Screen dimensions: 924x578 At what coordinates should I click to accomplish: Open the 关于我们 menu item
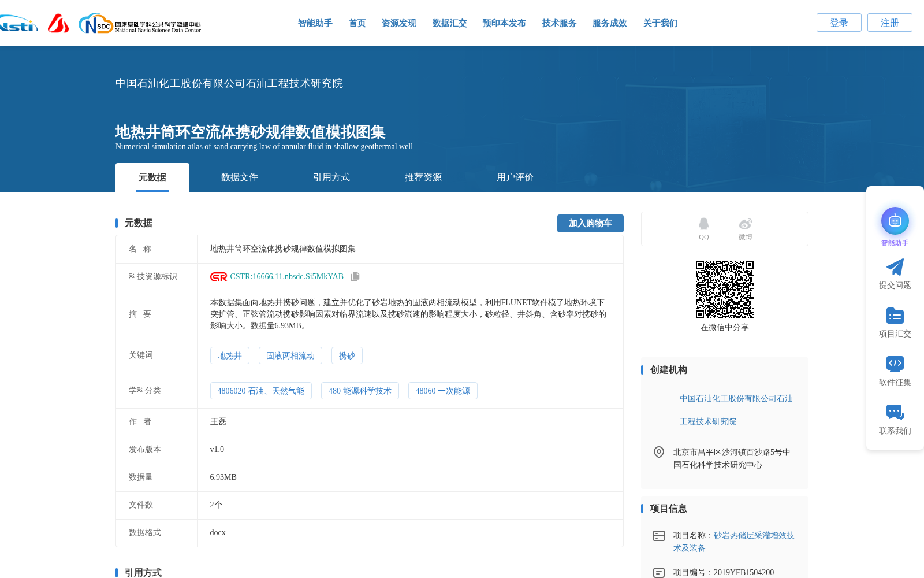pos(660,23)
